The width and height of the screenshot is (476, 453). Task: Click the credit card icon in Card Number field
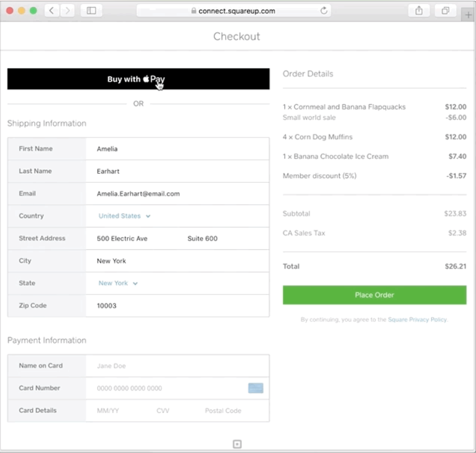(x=256, y=388)
